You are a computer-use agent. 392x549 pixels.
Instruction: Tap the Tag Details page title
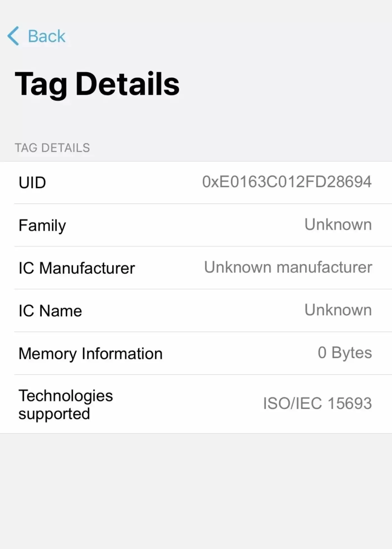[97, 84]
